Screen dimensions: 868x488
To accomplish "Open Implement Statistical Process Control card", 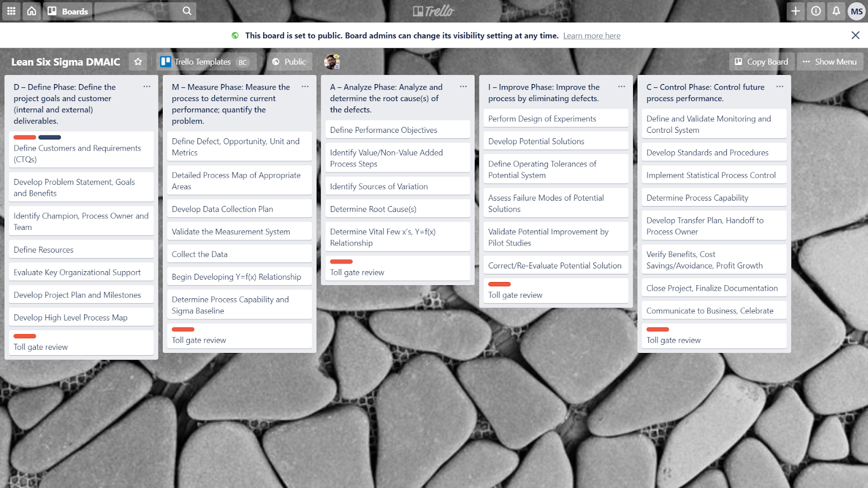I will [x=714, y=175].
